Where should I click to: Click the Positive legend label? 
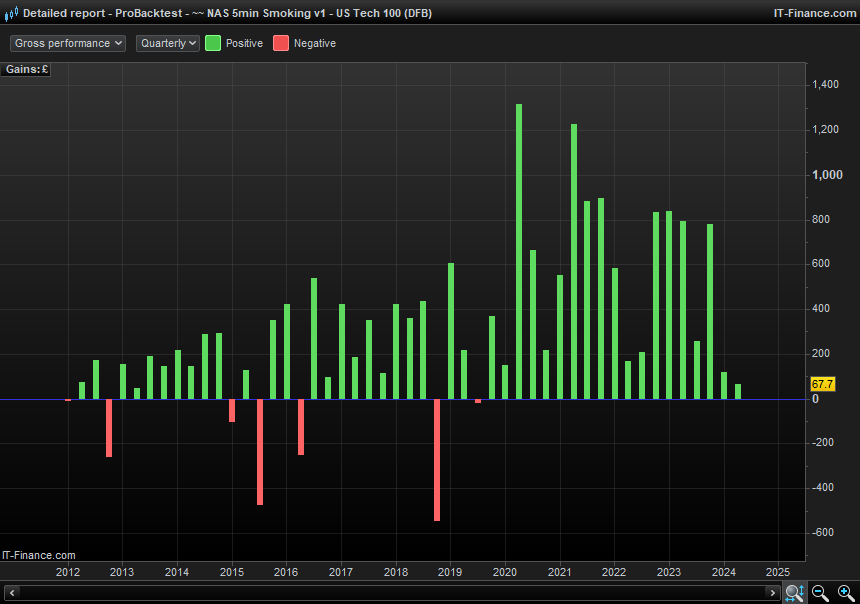click(x=244, y=43)
